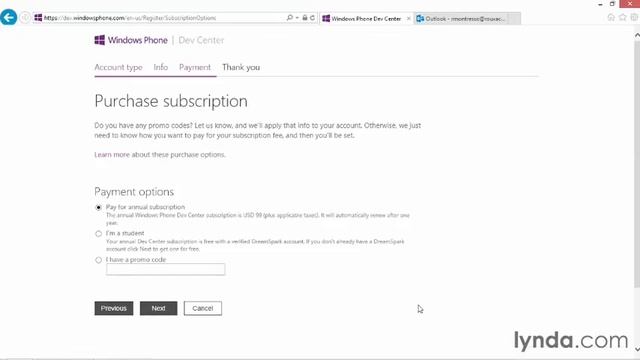Click the Cancel button
The width and height of the screenshot is (640, 360).
[202, 308]
